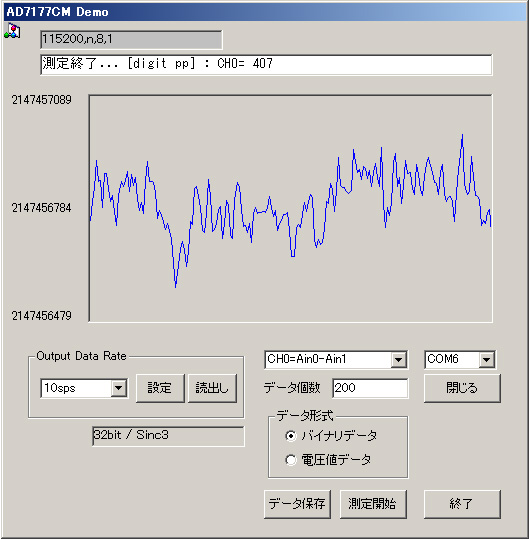Click the データ個数 input field showing 200
The width and height of the screenshot is (530, 540).
coord(370,388)
